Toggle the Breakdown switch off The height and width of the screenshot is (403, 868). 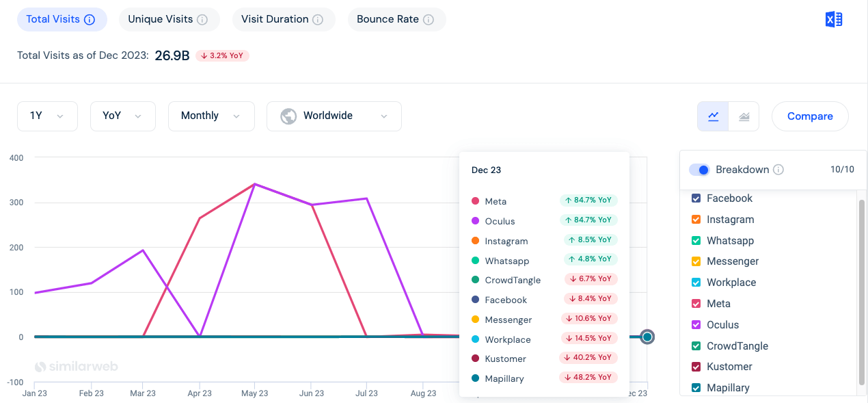(x=700, y=169)
